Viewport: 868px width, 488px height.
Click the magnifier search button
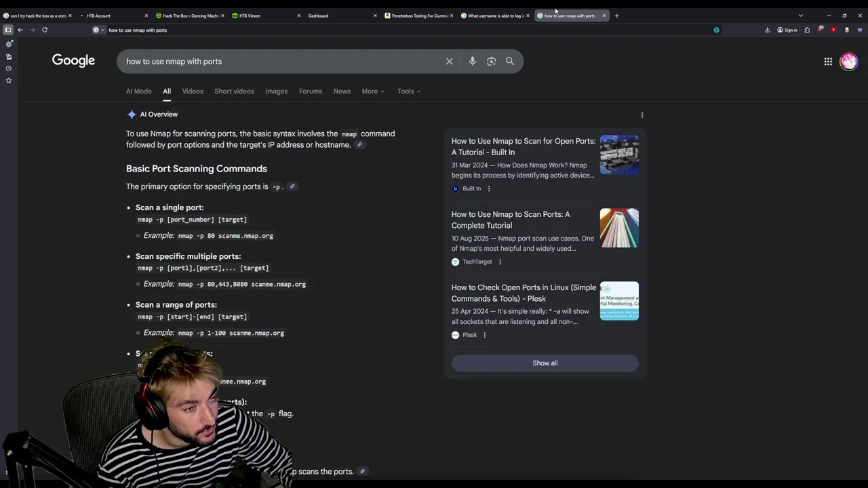tap(509, 61)
